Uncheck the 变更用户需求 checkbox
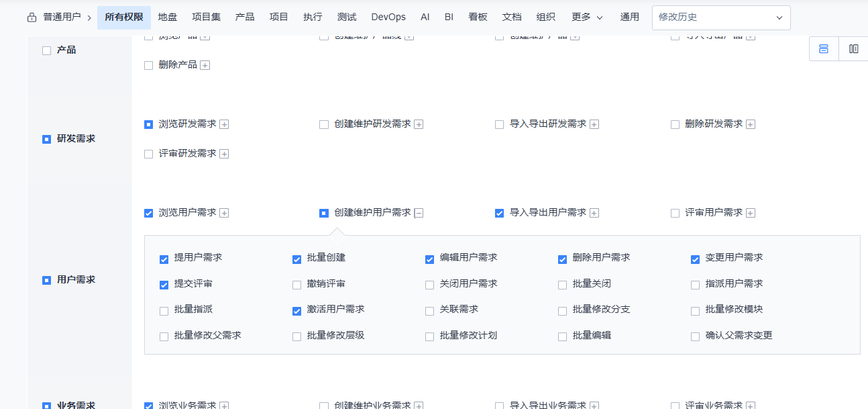This screenshot has width=868, height=409. [x=696, y=259]
